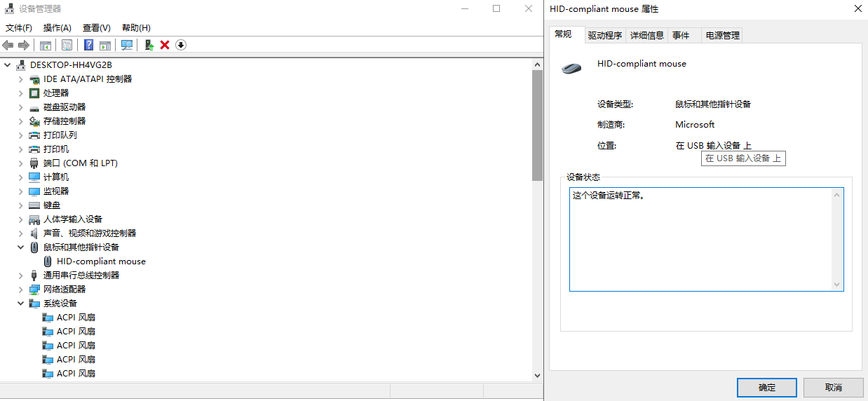Image resolution: width=868 pixels, height=401 pixels.
Task: Click the device tree vertical scrollbar thumb
Action: pyautogui.click(x=537, y=125)
